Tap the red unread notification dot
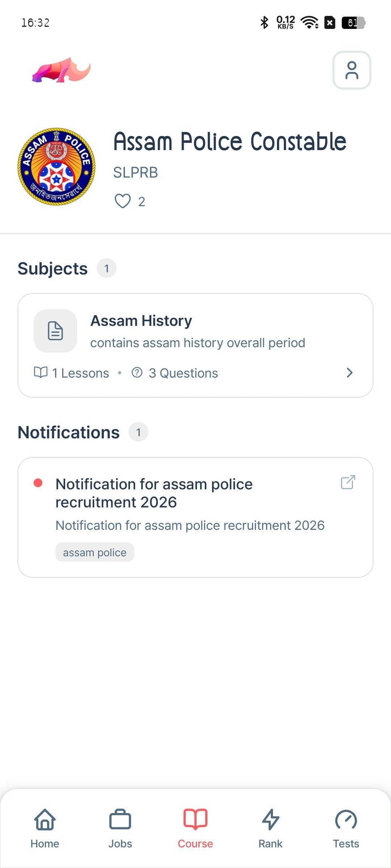 click(x=38, y=483)
